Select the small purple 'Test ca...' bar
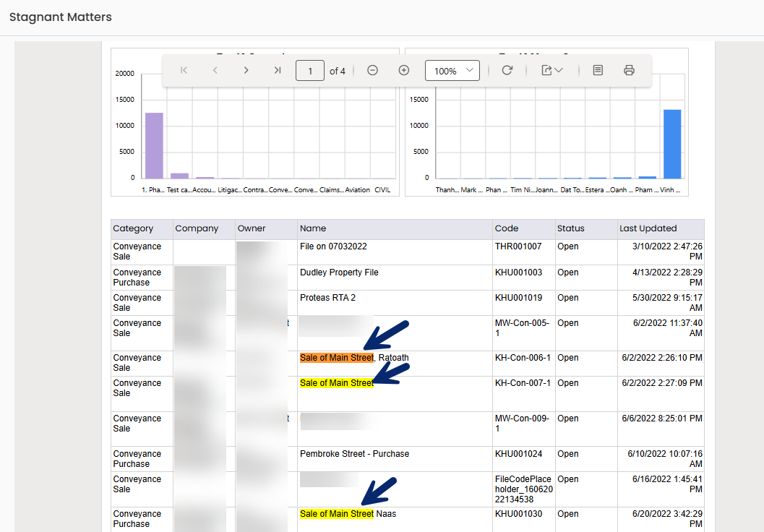764x532 pixels. [180, 176]
